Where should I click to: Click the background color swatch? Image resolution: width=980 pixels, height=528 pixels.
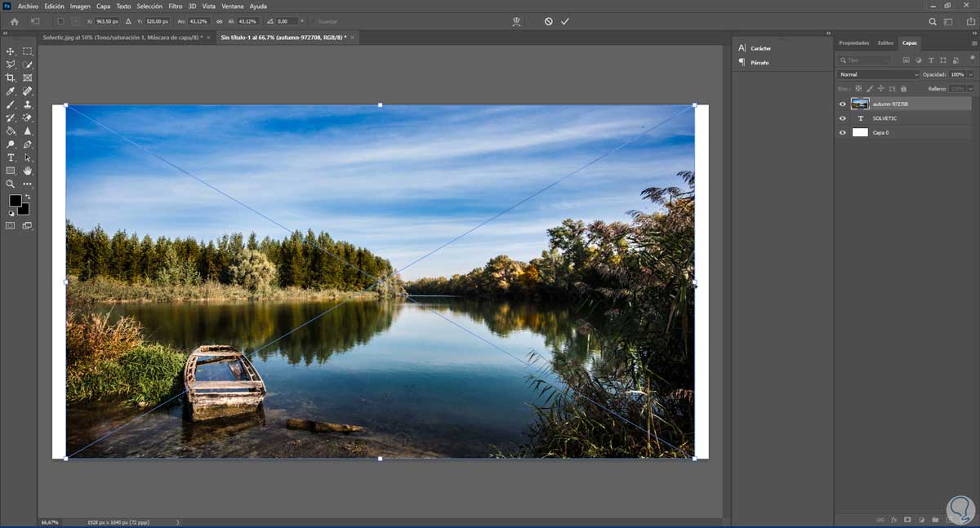coord(25,211)
